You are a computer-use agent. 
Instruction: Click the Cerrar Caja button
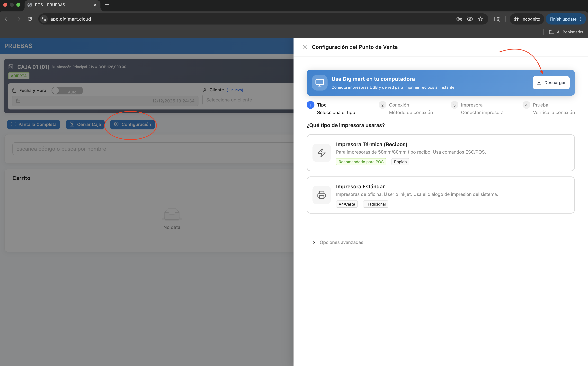coord(85,124)
